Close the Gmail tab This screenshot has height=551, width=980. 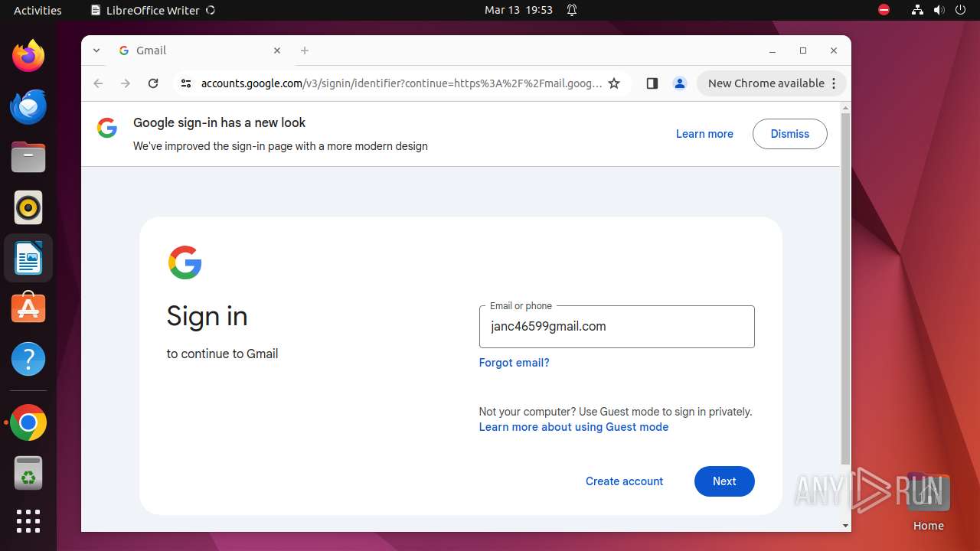tap(277, 51)
